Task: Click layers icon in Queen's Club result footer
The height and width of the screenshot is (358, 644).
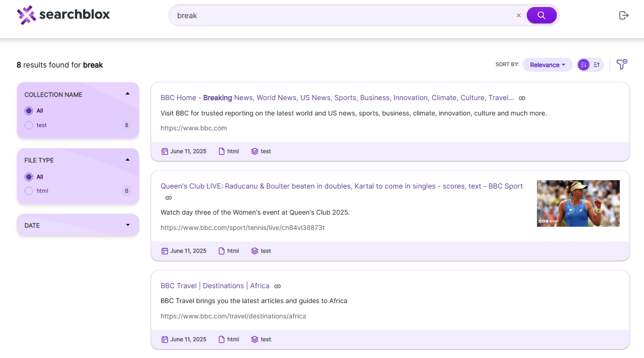Action: tap(255, 251)
